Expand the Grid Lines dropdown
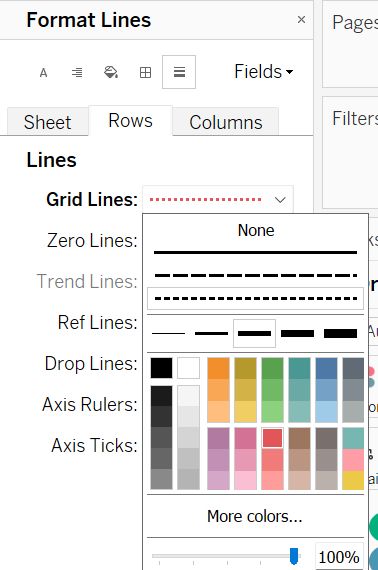The height and width of the screenshot is (570, 378). click(218, 200)
